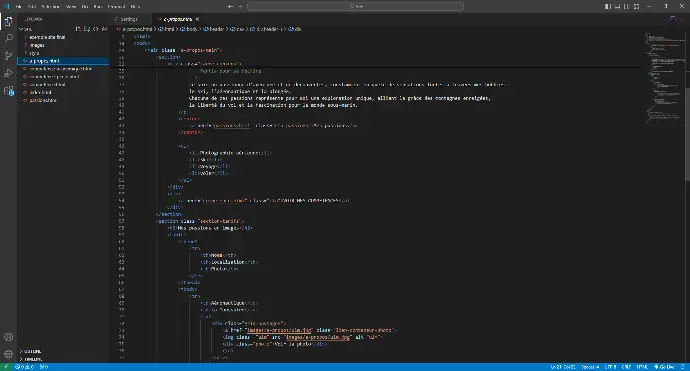The height and width of the screenshot is (371, 690).
Task: Open the Selection menu
Action: coord(50,6)
